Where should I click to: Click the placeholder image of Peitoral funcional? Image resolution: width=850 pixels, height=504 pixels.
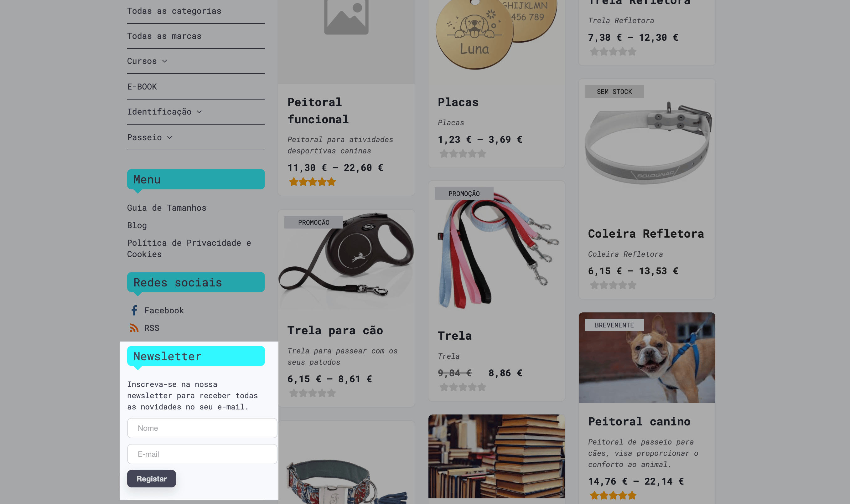[x=346, y=42]
